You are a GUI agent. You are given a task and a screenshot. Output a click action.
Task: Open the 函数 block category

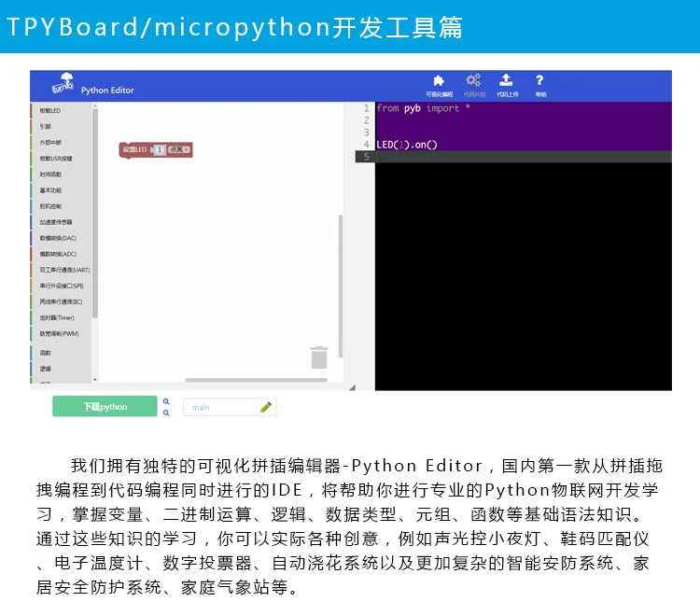coord(45,353)
